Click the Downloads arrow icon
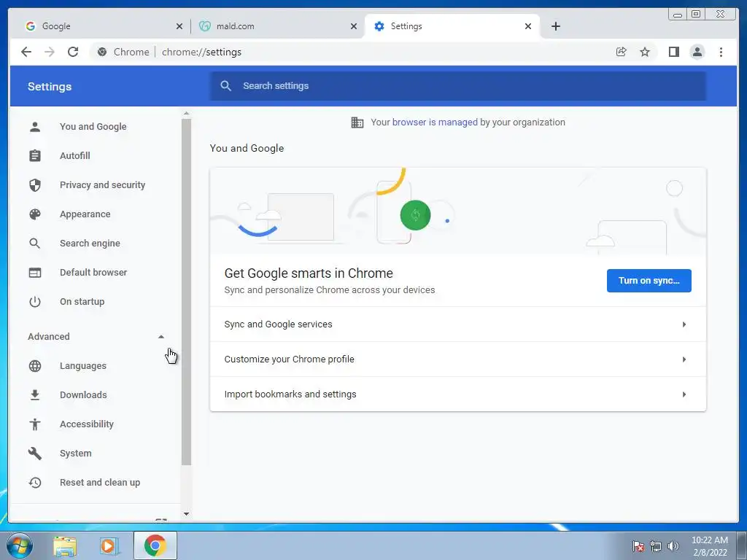The width and height of the screenshot is (747, 560). click(35, 394)
